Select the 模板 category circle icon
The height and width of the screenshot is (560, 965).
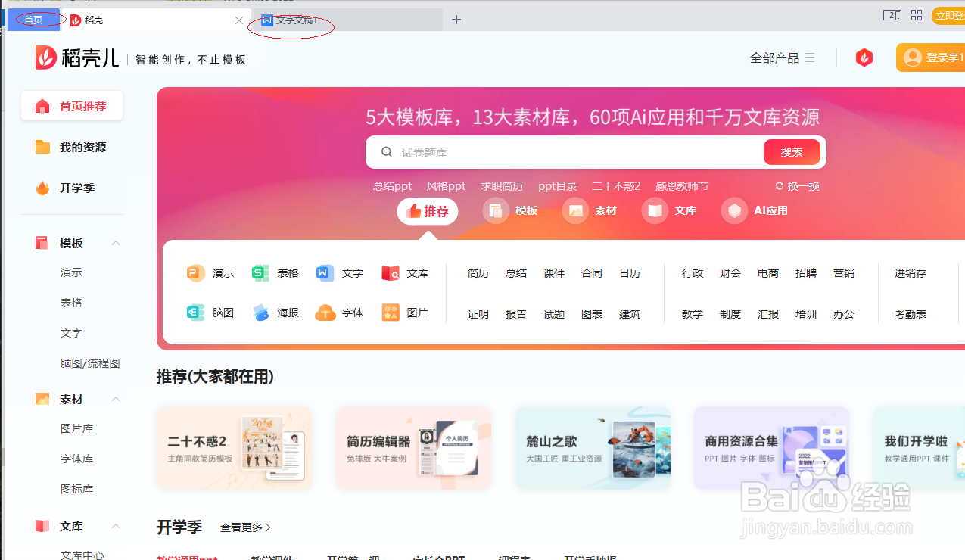point(496,210)
